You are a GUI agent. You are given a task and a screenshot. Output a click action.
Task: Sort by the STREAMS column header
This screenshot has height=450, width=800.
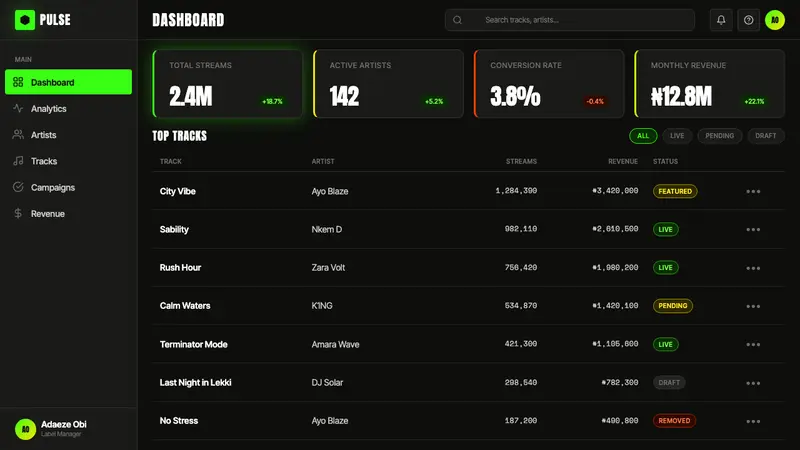tap(521, 161)
